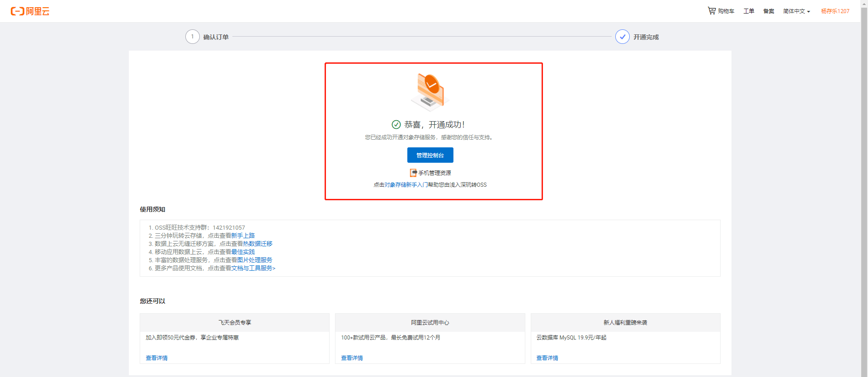The width and height of the screenshot is (868, 377).
Task: Open the 杨存乐1207 account menu
Action: click(835, 11)
